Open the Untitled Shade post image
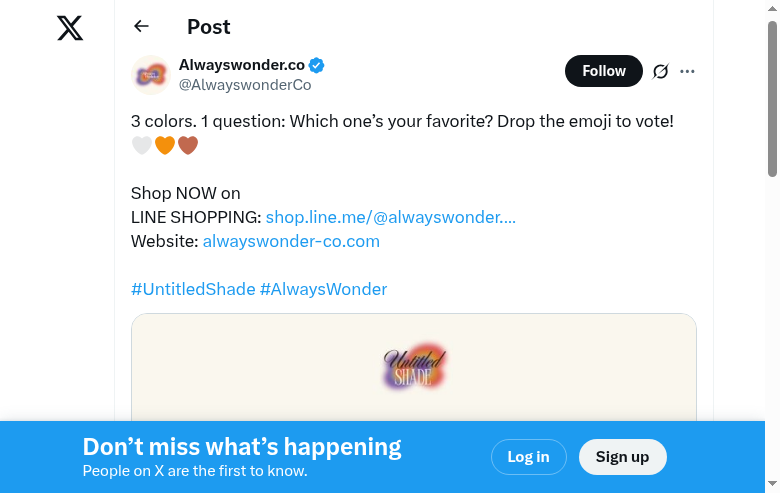 coord(413,367)
